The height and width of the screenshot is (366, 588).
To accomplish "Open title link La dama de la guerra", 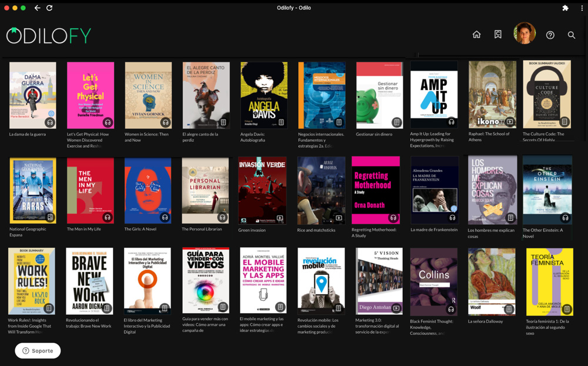I will click(28, 134).
